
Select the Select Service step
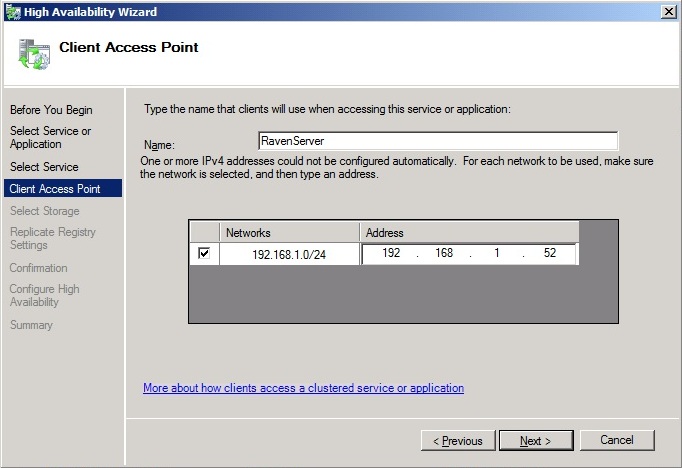coord(44,167)
